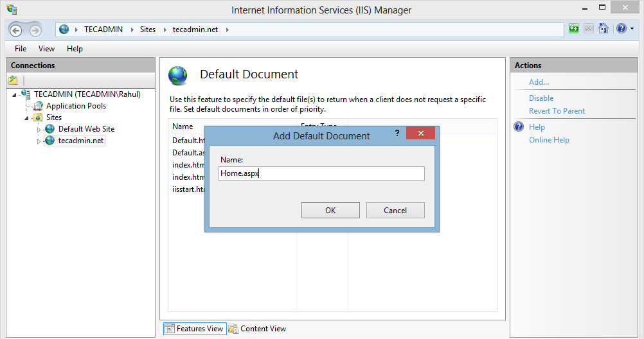Click the TECADMIN server node icon
The image size is (644, 339).
[x=26, y=94]
